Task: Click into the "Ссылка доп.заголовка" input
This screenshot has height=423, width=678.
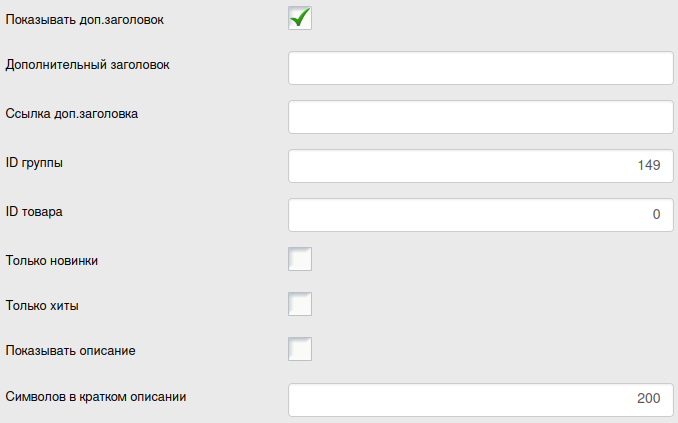Action: point(481,117)
